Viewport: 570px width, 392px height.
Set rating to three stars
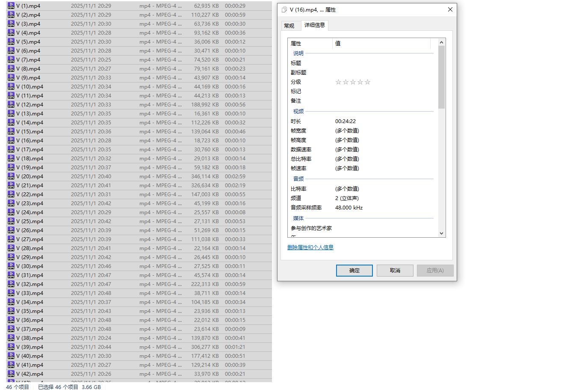click(353, 82)
